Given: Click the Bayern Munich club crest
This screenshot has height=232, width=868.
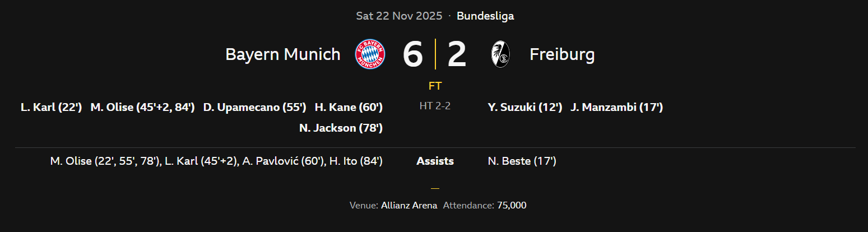Looking at the screenshot, I should point(370,54).
